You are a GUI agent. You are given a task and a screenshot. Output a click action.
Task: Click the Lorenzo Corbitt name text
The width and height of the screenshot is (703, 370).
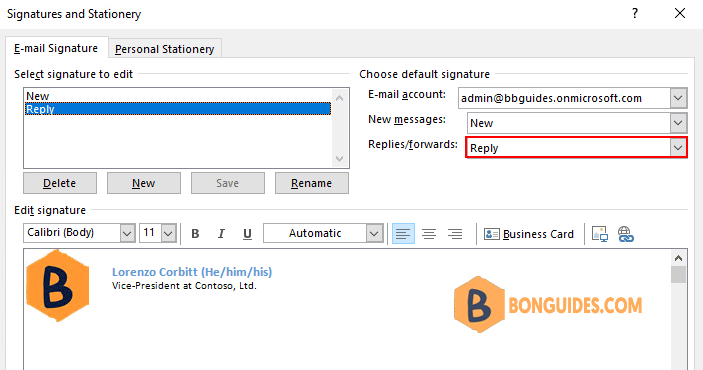[x=192, y=272]
